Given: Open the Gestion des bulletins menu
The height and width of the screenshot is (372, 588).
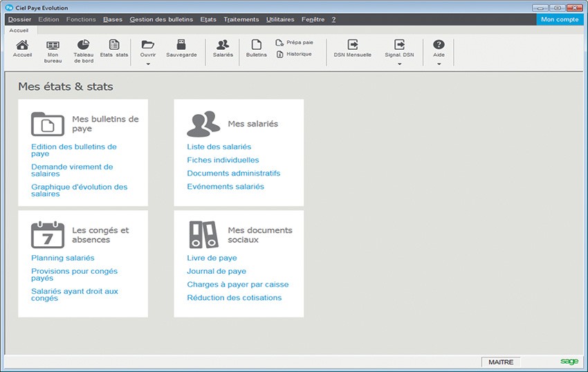Looking at the screenshot, I should (x=161, y=19).
